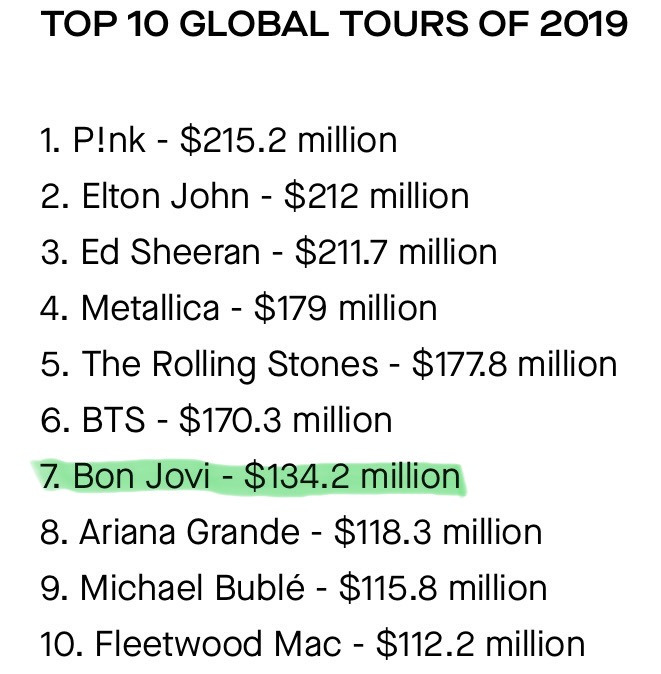The height and width of the screenshot is (674, 661).
Task: Select the $212 million figure
Action: 372,195
